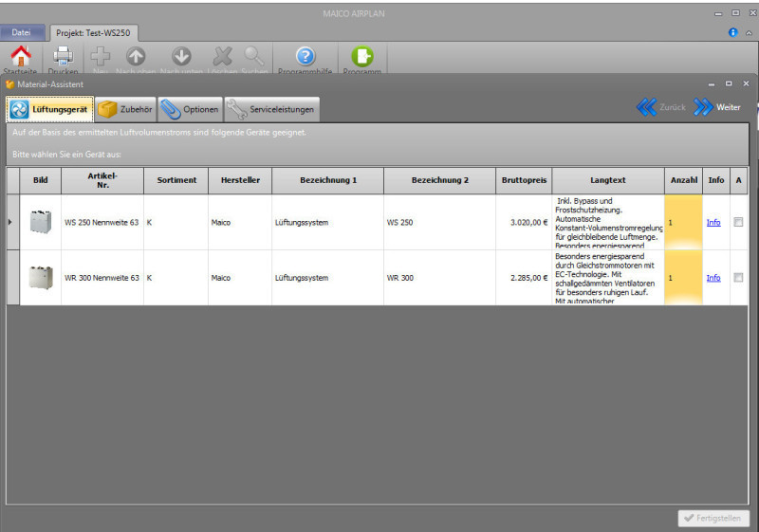Check the checkbox in the WS 250 row
Image resolution: width=759 pixels, height=532 pixels.
[x=738, y=222]
